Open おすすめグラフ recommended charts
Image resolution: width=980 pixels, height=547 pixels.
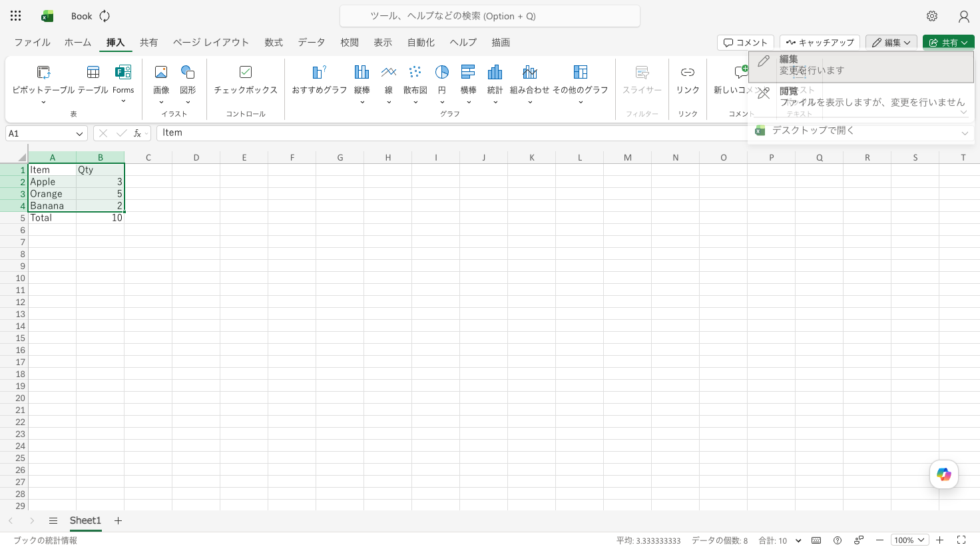[320, 79]
